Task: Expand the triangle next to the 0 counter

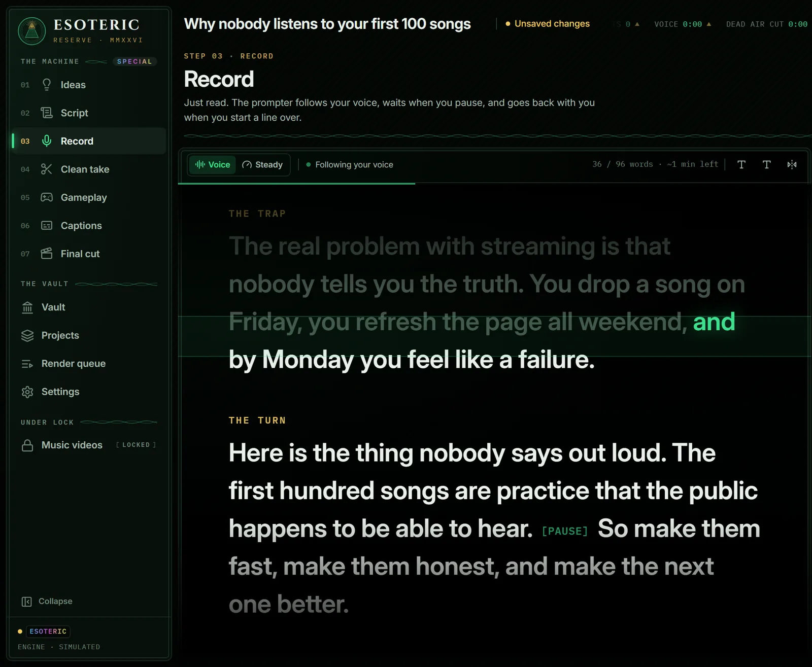Action: 637,24
